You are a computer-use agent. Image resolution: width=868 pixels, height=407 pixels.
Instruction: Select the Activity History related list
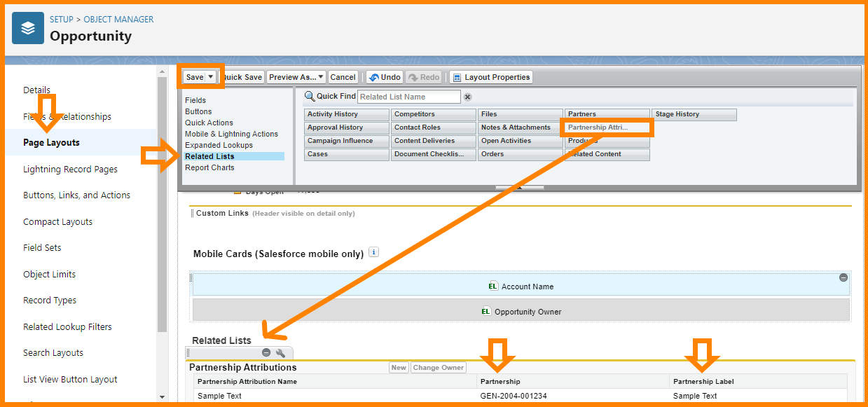[346, 114]
